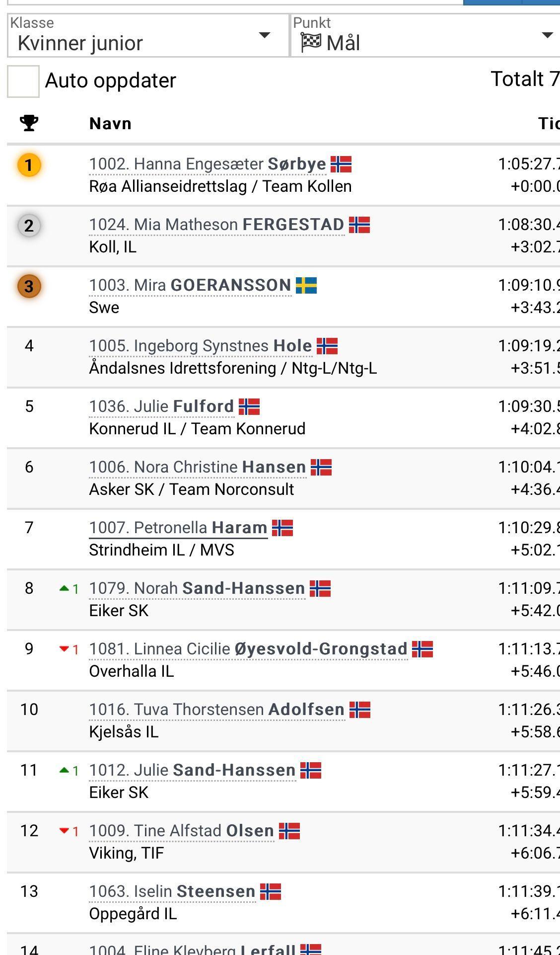Screen dimensions: 560x955
Task: Open the Punkt dropdown showing Mål
Action: pos(424,36)
